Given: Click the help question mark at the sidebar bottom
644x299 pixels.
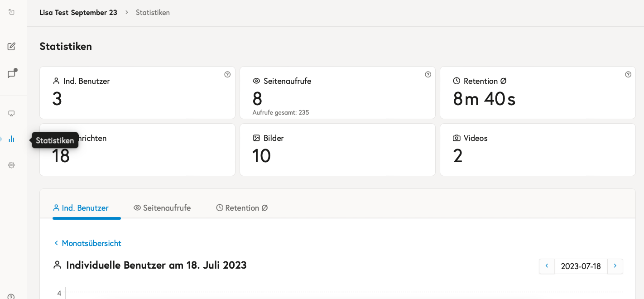Looking at the screenshot, I should pyautogui.click(x=11, y=297).
